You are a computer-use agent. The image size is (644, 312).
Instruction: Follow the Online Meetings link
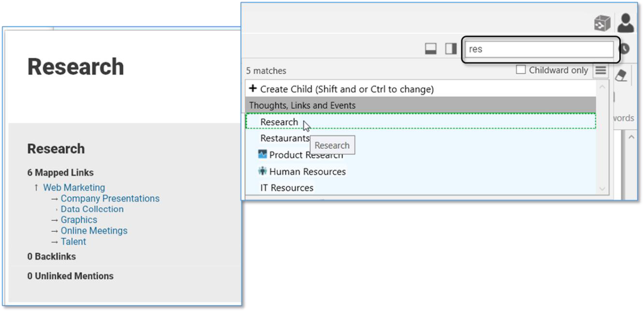point(94,231)
